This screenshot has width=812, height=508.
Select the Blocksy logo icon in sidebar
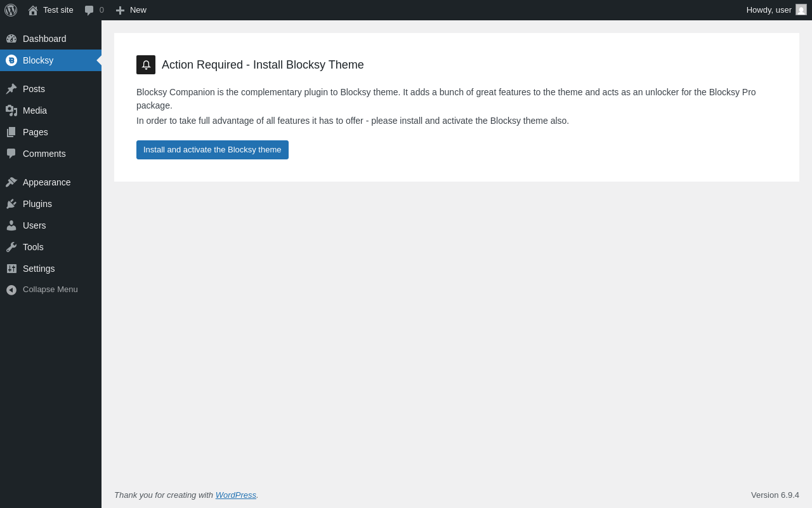pyautogui.click(x=11, y=60)
